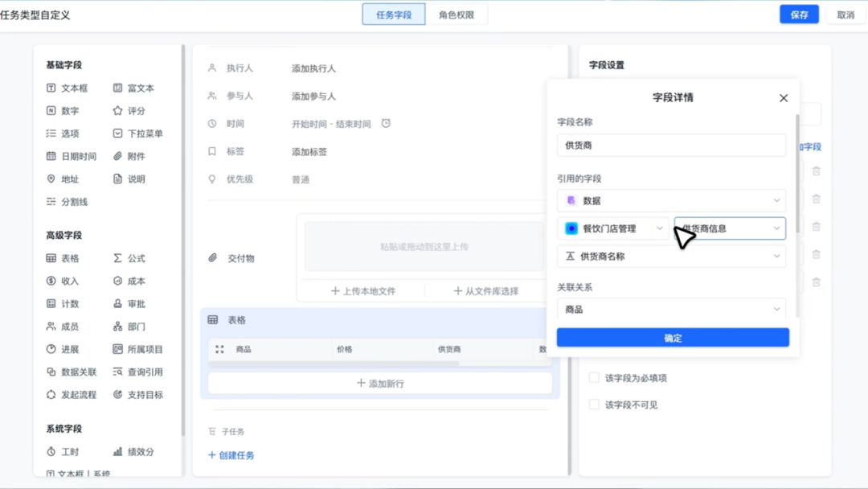Add the 地址 address field
Screen dimensions: 868x489
63,179
